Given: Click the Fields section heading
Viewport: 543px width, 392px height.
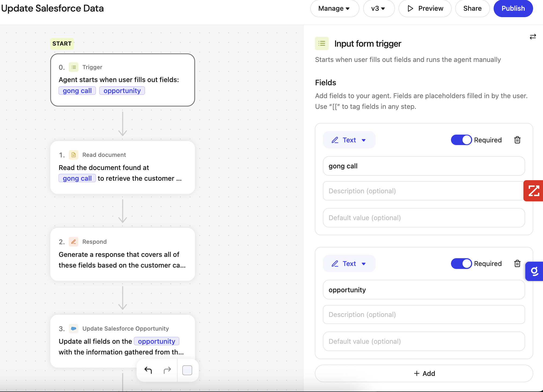Looking at the screenshot, I should point(325,83).
